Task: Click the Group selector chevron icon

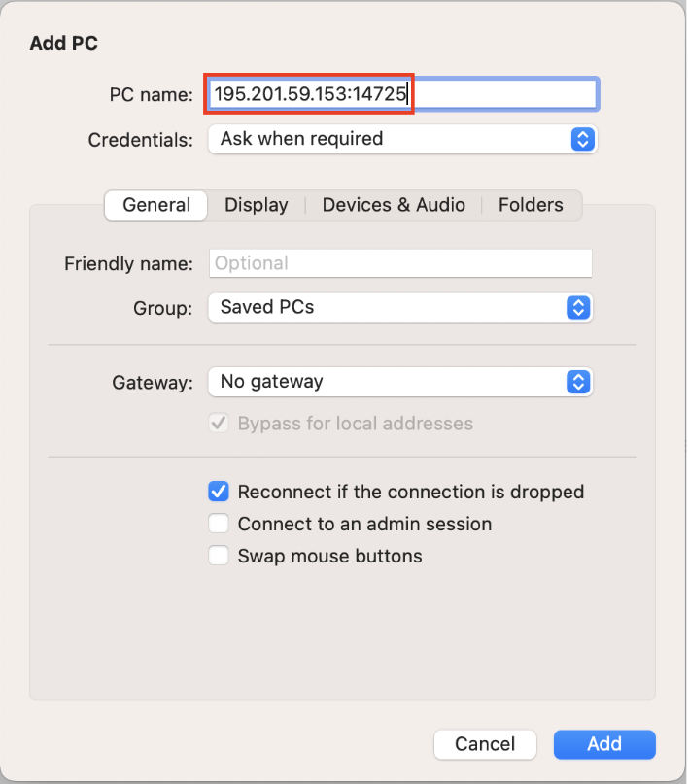Action: 578,308
